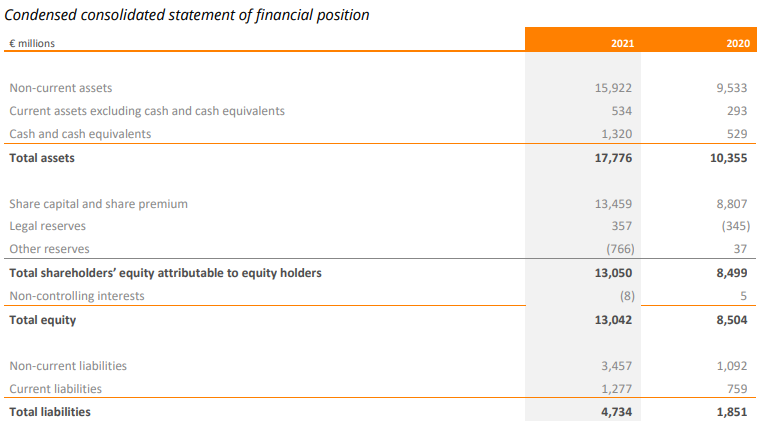Select the Current liabilities row label

pos(55,389)
